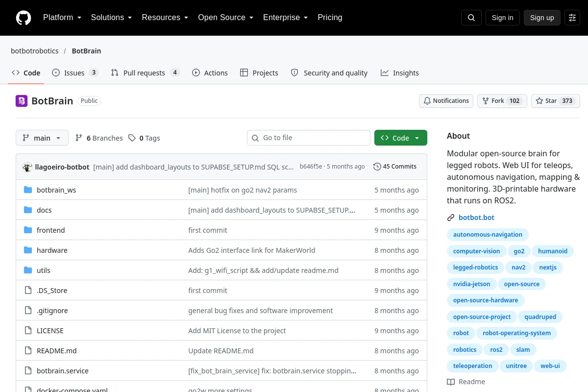This screenshot has height=392, width=588.
Task: Click the LICENSE file icon
Action: [x=28, y=330]
